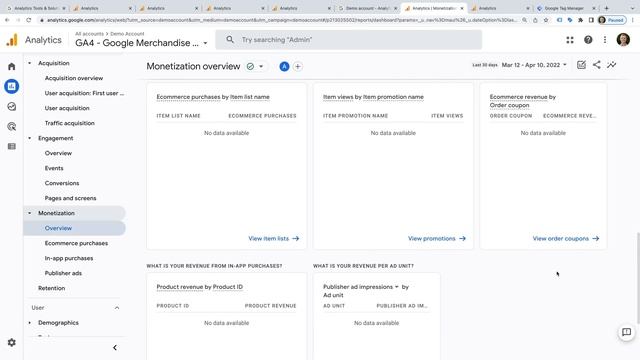The image size is (640, 360).
Task: Open Pages and screens report
Action: [71, 198]
